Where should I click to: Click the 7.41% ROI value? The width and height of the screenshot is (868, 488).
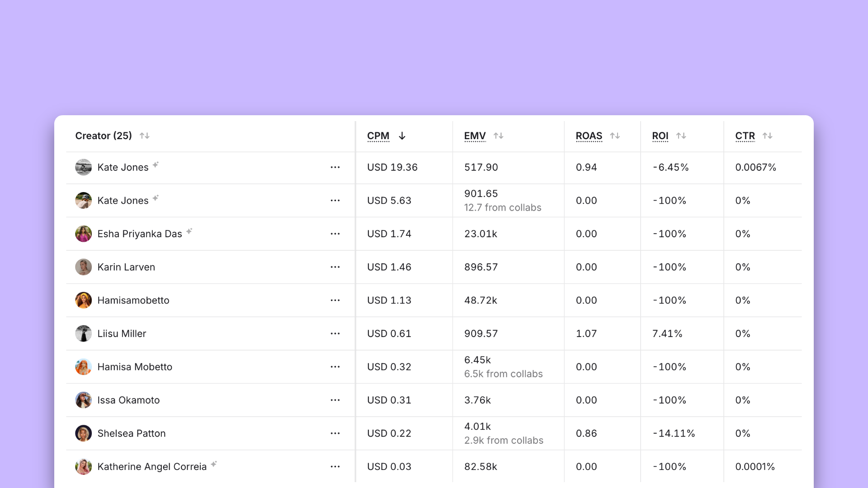click(x=667, y=333)
